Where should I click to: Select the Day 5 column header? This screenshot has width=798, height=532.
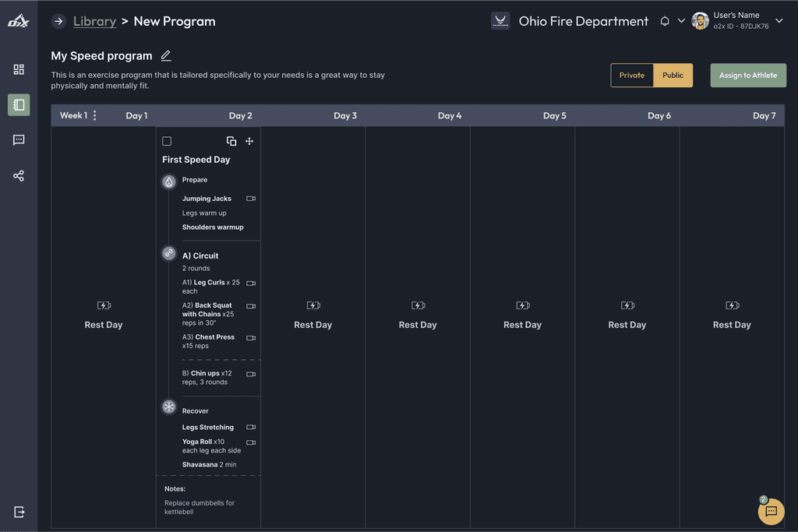click(x=554, y=115)
